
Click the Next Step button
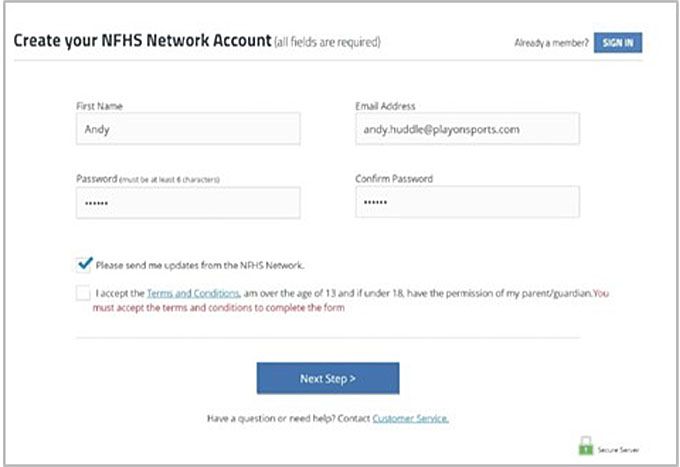click(328, 378)
